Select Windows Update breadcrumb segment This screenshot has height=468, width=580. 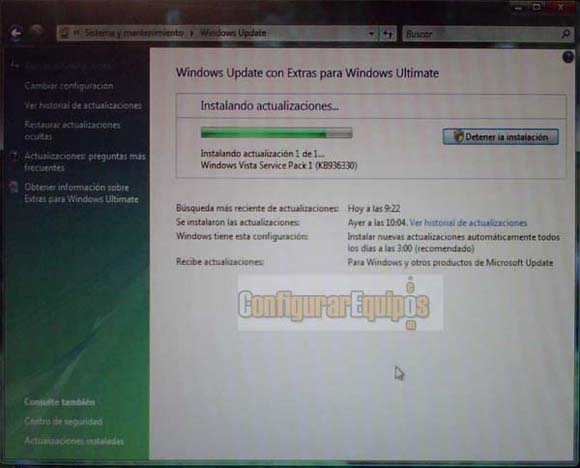233,33
